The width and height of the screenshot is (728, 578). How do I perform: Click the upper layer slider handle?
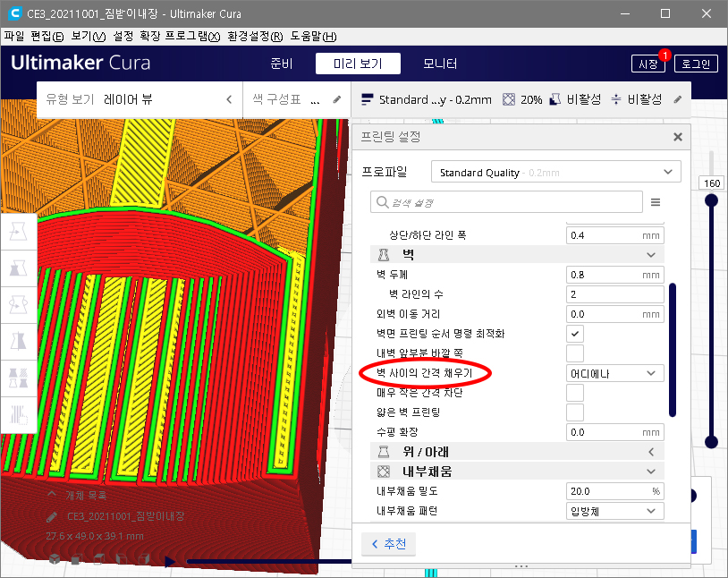click(711, 200)
